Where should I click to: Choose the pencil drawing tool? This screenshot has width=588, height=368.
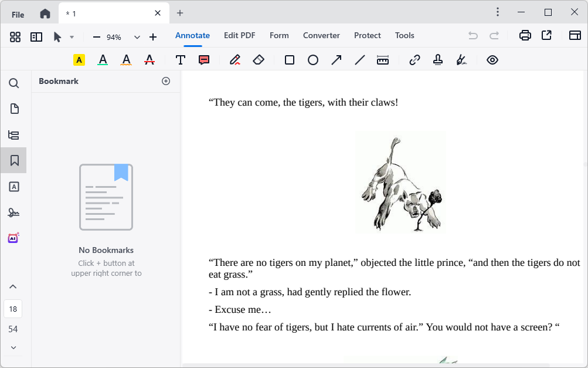(x=235, y=60)
